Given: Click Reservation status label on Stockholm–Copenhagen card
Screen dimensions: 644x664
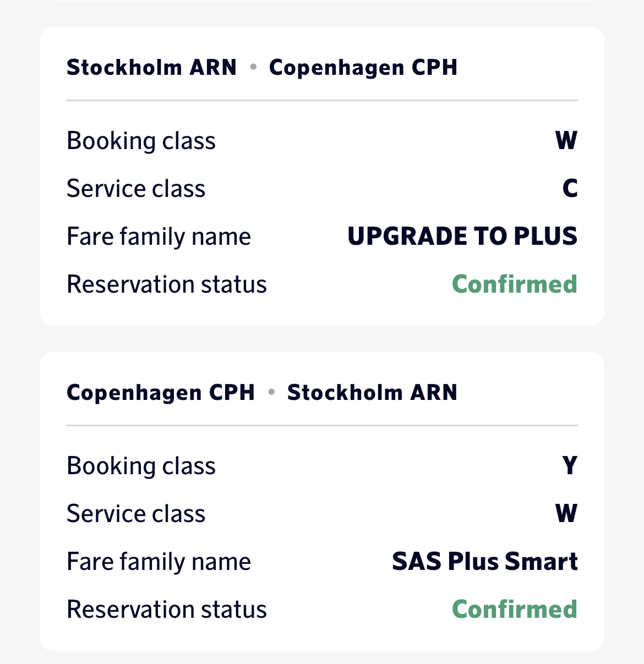Looking at the screenshot, I should pos(166,284).
